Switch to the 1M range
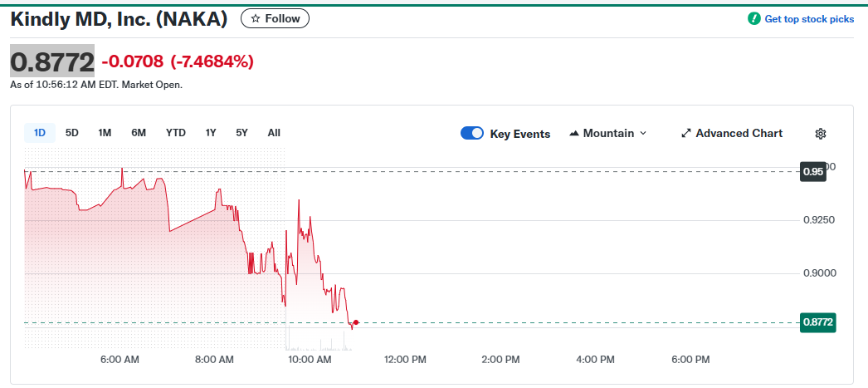 (105, 133)
